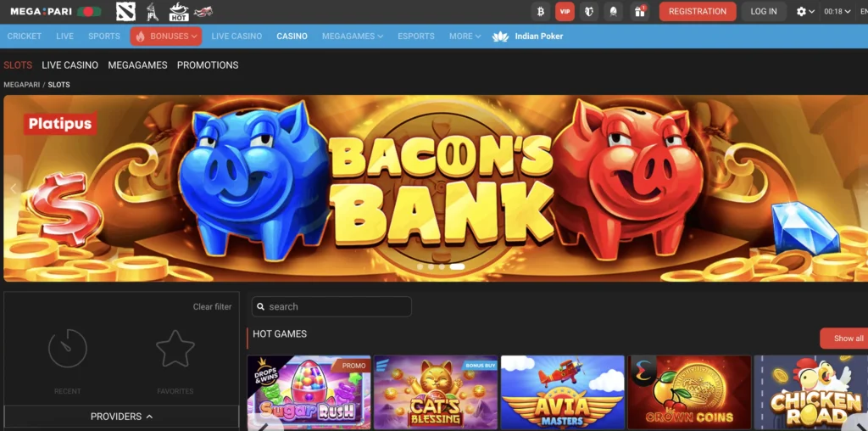Click the Favorites label
Viewport: 868px width, 431px height.
[175, 391]
